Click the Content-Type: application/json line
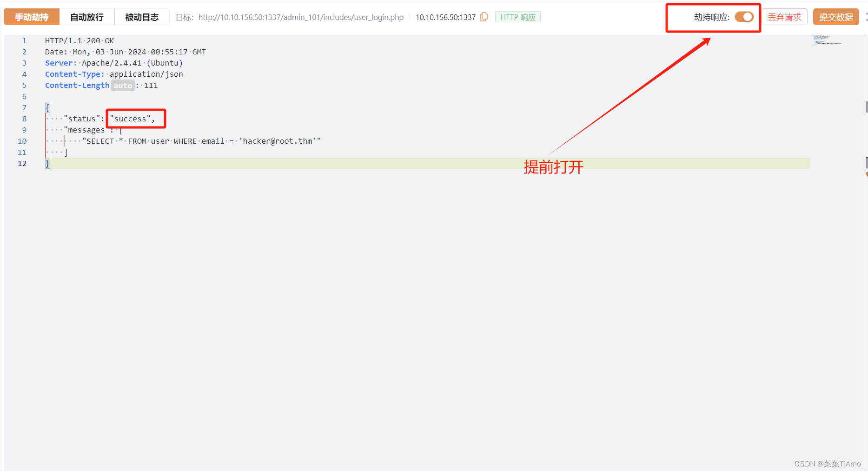Screen dimensions: 868x472 114,74
